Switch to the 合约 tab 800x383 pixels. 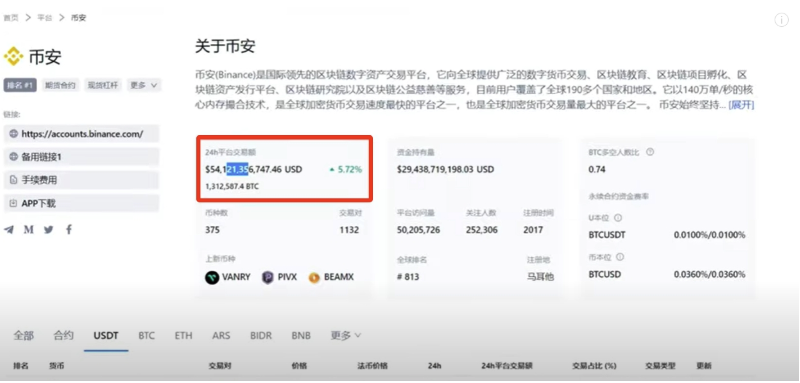[64, 336]
